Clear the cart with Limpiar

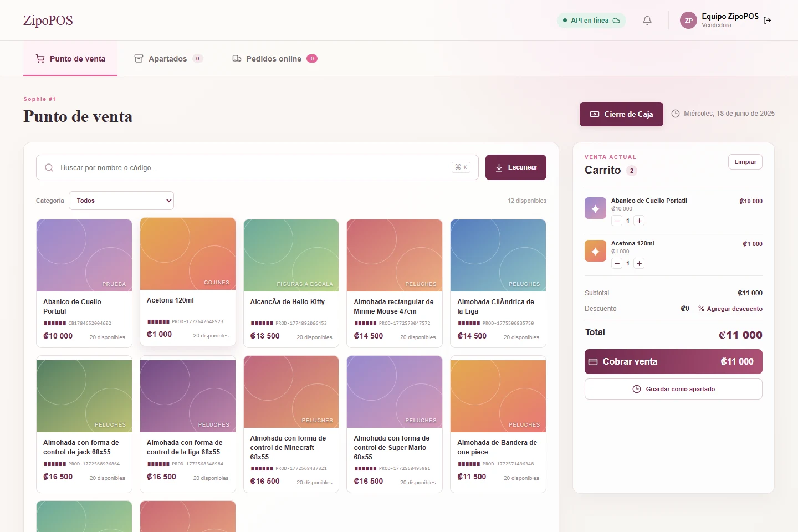(745, 162)
